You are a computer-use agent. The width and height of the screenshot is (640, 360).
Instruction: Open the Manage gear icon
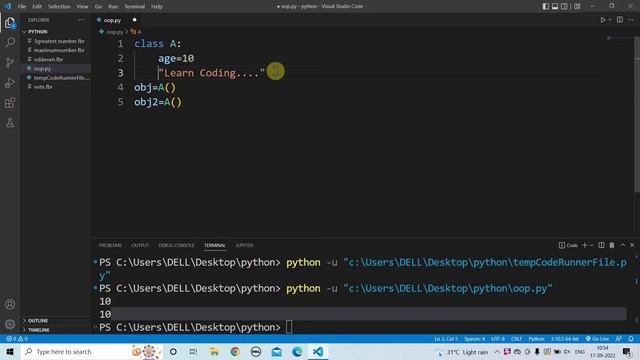tap(10, 324)
